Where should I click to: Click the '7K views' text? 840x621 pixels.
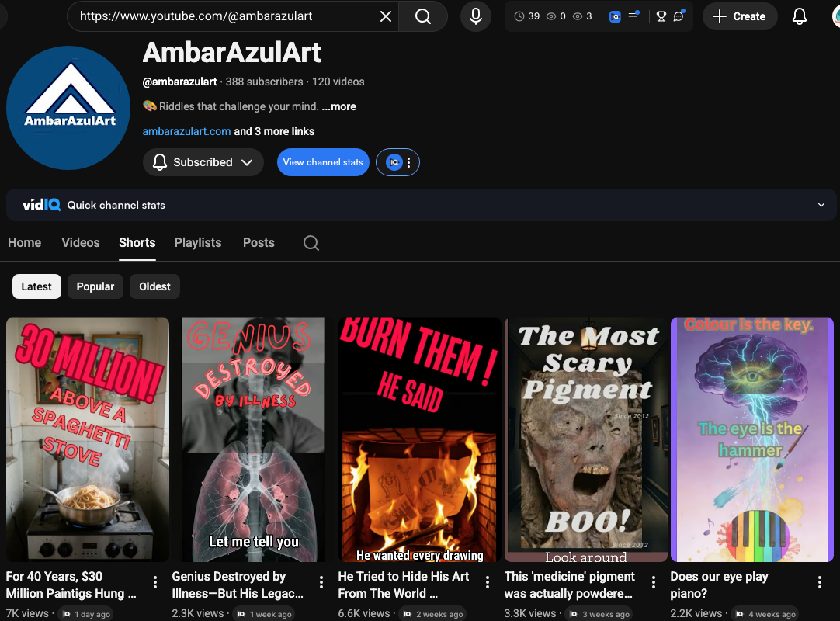[27, 613]
